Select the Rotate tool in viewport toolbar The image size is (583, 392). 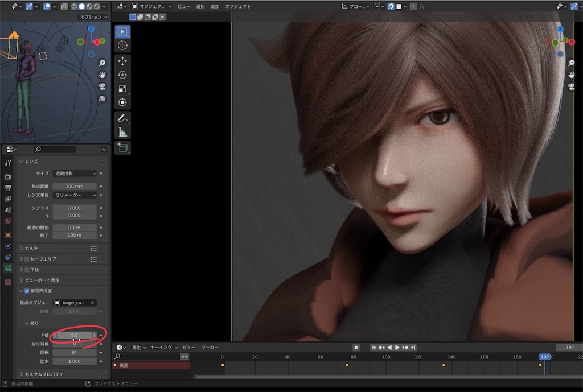point(122,75)
